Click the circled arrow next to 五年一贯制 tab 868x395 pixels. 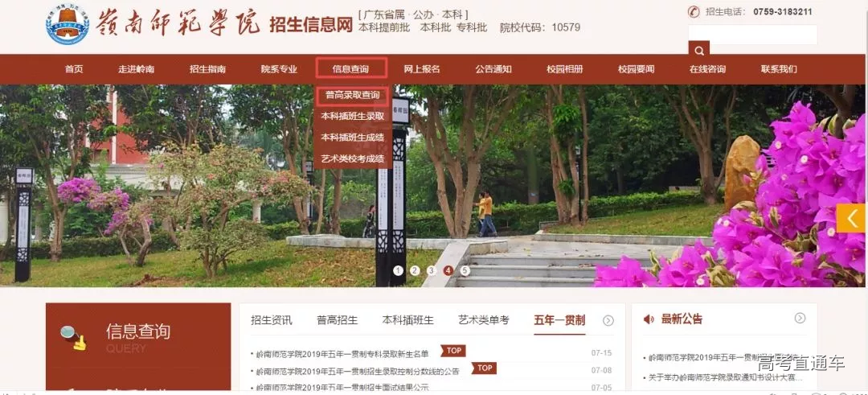(x=608, y=320)
